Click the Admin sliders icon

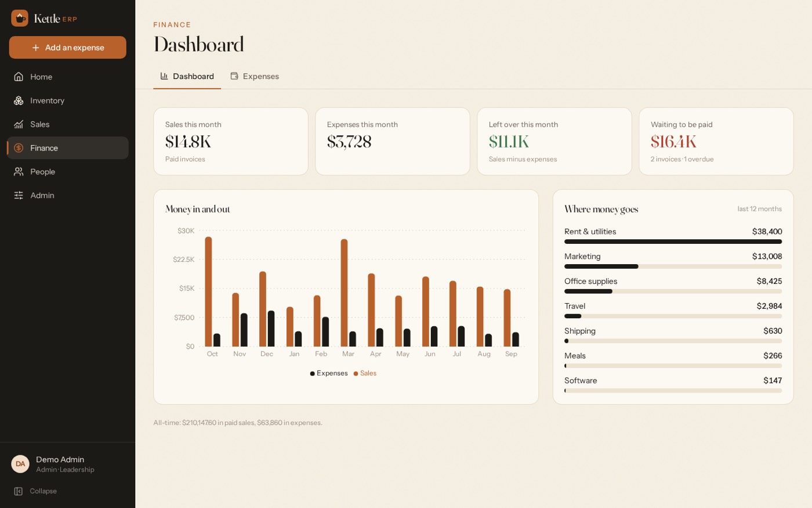(19, 196)
